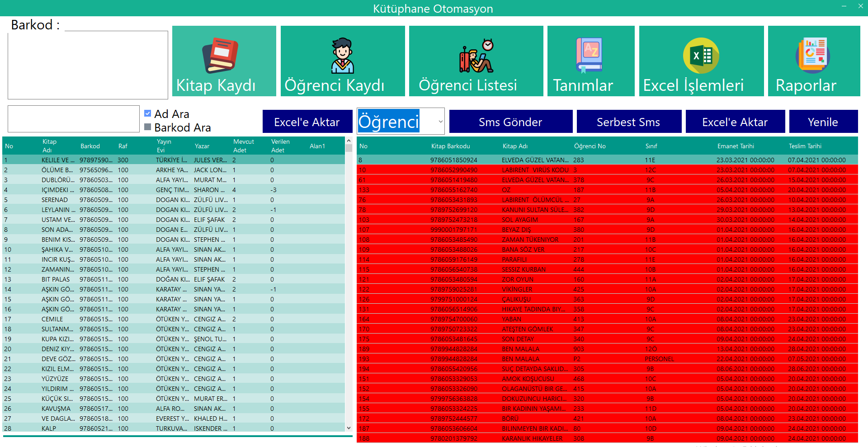
Task: Select the CEMILE book row
Action: [174, 319]
